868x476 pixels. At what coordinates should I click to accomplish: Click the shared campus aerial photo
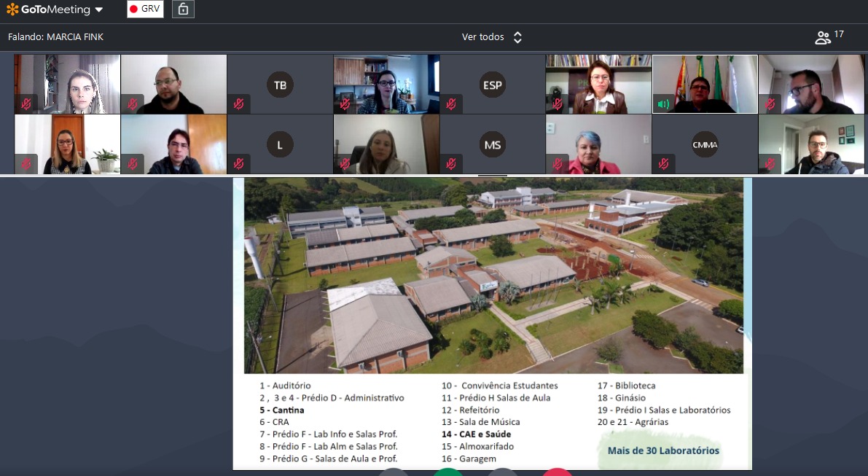pyautogui.click(x=493, y=276)
